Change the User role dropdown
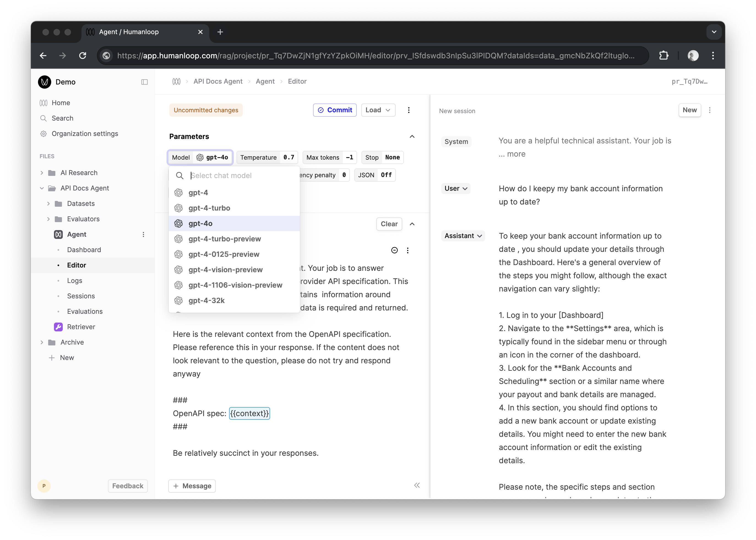Image resolution: width=756 pixels, height=540 pixels. point(456,189)
